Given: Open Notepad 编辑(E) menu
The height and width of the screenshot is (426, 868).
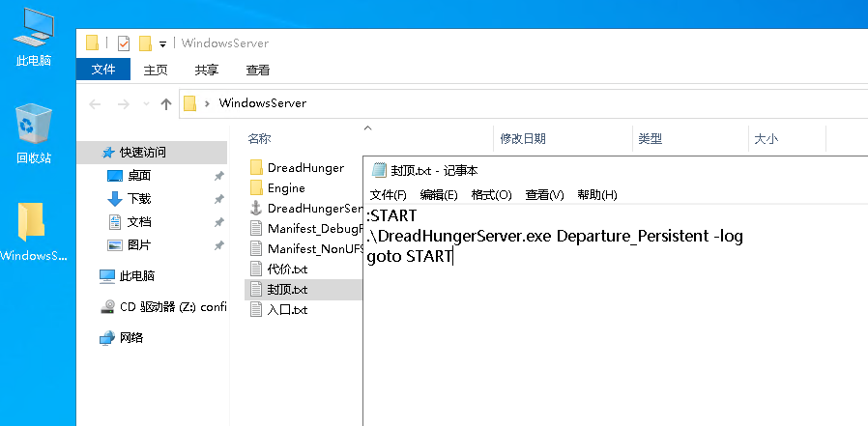Looking at the screenshot, I should click(x=439, y=195).
